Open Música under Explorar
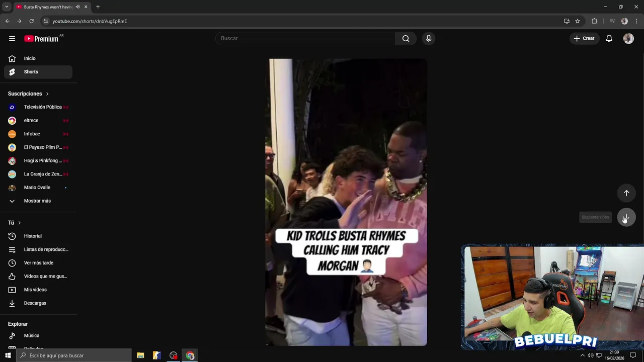644x362 pixels. click(38, 335)
